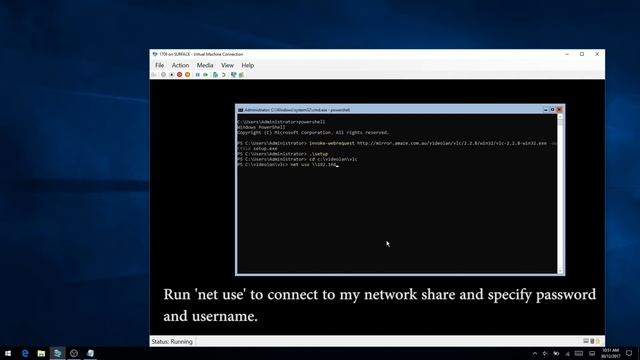640x360 pixels.
Task: Open the Windows Start menu
Action: [x=8, y=353]
